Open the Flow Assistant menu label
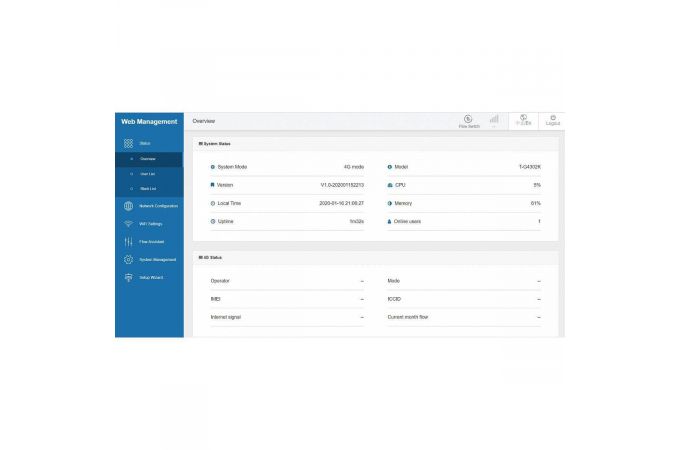 [x=152, y=242]
